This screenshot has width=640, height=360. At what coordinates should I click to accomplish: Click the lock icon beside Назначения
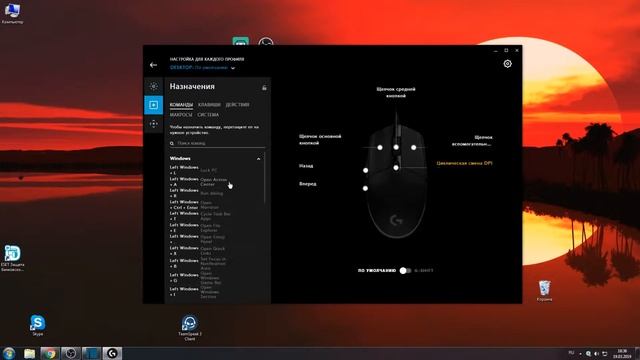point(264,87)
